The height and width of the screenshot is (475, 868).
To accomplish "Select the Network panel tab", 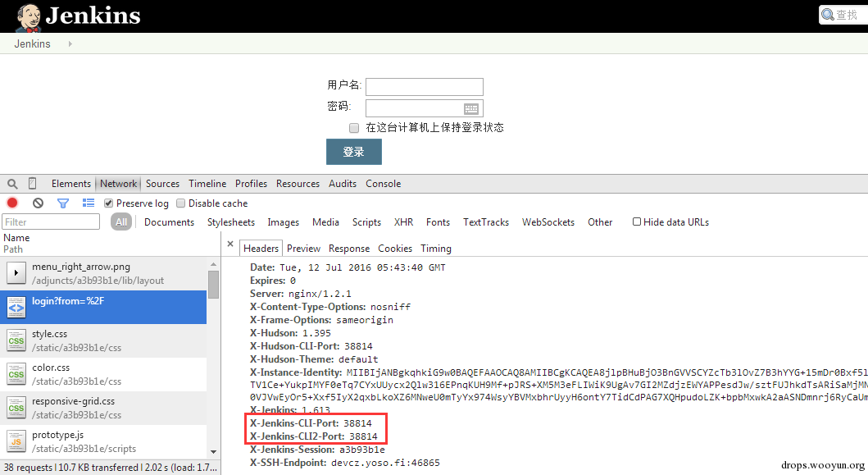I will [x=119, y=184].
